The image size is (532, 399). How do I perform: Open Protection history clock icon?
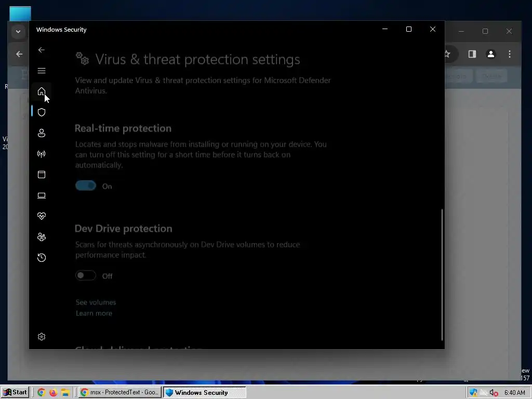[x=42, y=258]
